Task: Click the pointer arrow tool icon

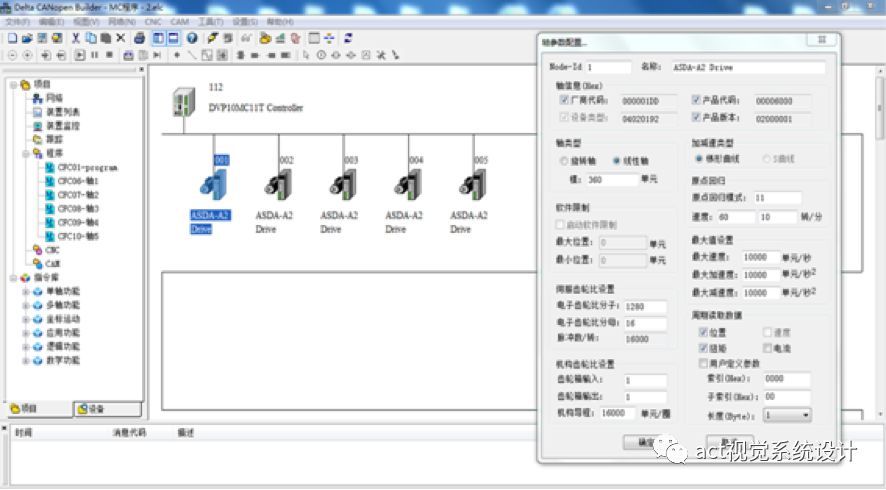Action: [x=306, y=55]
